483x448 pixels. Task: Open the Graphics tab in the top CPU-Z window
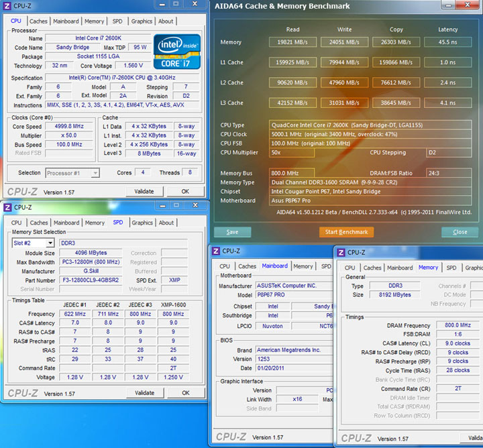click(142, 21)
